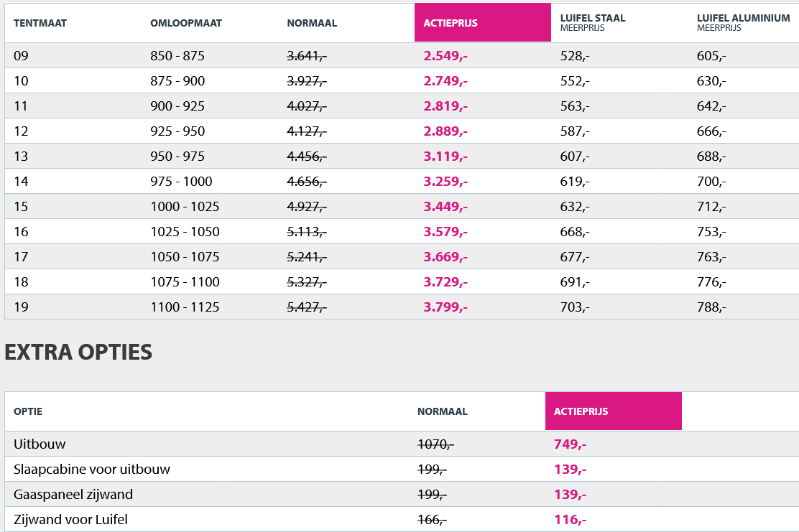Click tent size 12 row label
Screen dimensions: 799x532
pos(21,131)
